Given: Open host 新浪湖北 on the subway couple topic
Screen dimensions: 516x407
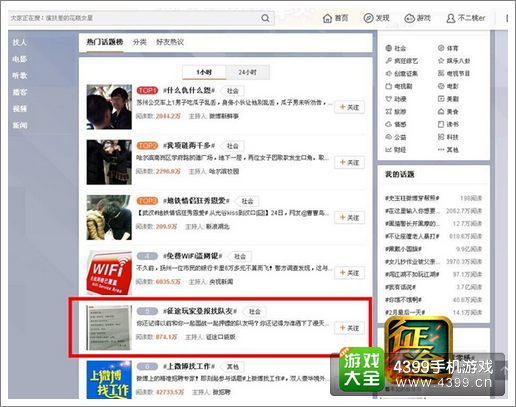Looking at the screenshot, I should click(218, 227).
